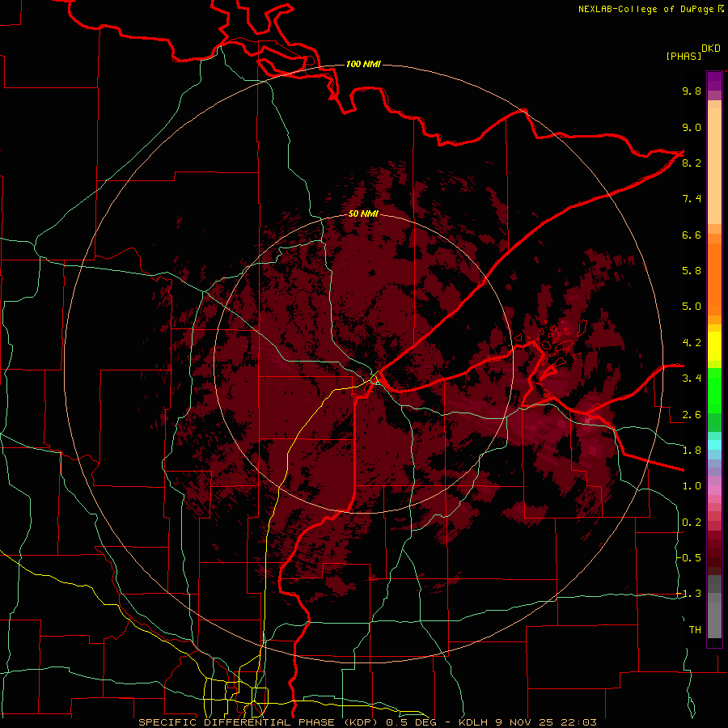Pick the yellow color band near 4.2

714,346
